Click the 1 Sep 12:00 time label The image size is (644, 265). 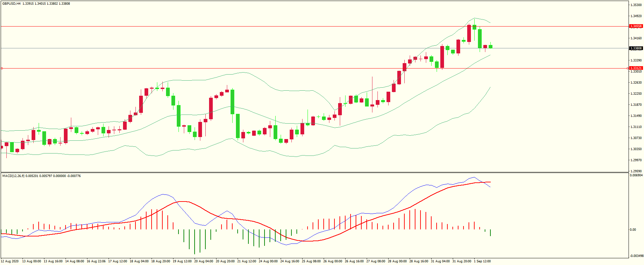(x=482, y=261)
